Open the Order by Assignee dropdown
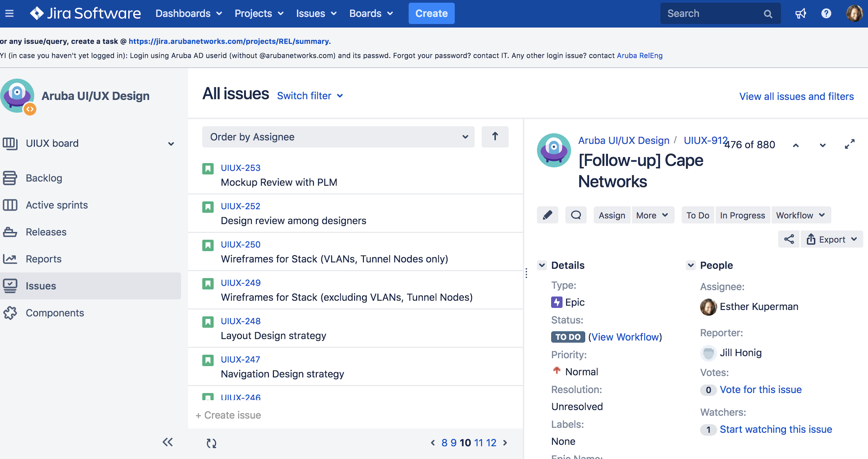This screenshot has height=459, width=868. [338, 137]
